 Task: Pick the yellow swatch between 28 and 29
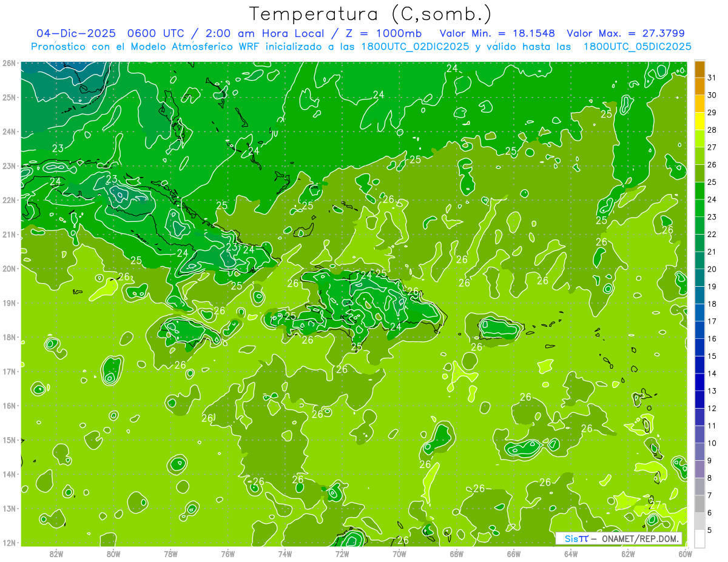click(x=699, y=121)
